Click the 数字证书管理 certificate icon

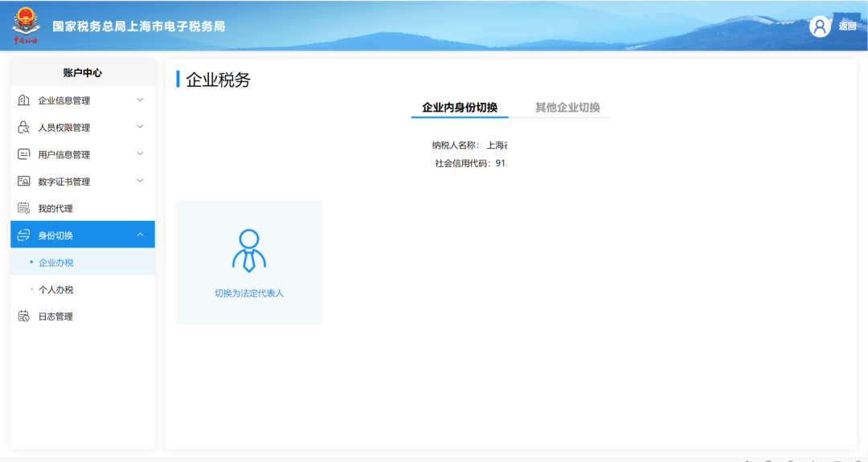click(x=24, y=182)
